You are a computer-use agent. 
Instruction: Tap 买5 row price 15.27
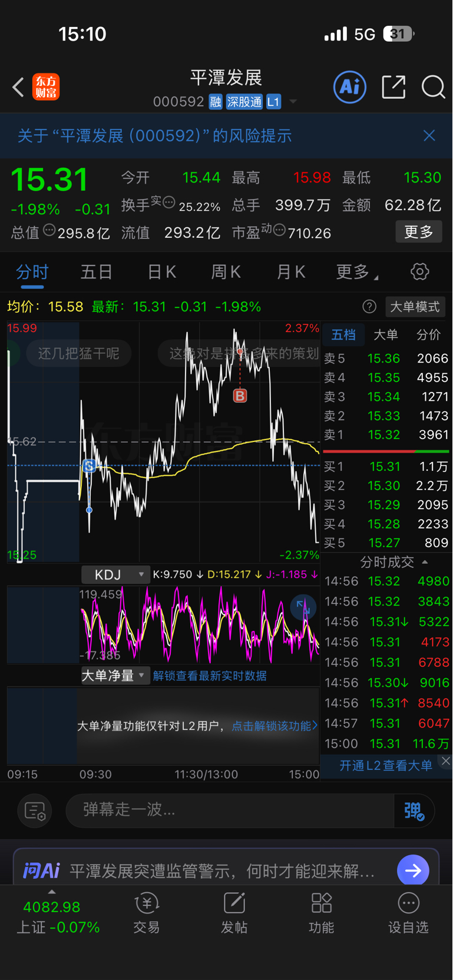point(385,543)
